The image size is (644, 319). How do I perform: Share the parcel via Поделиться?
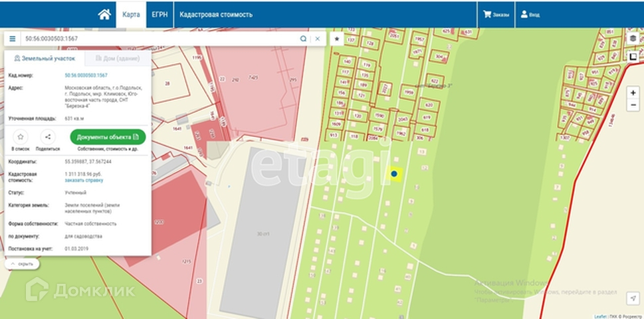48,140
